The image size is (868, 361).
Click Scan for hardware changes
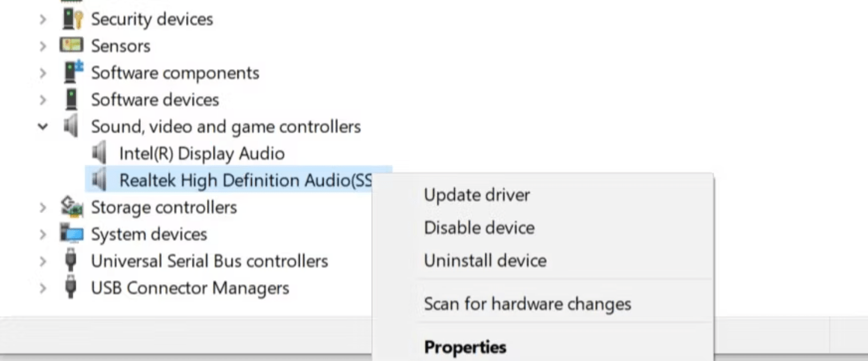pyautogui.click(x=527, y=303)
